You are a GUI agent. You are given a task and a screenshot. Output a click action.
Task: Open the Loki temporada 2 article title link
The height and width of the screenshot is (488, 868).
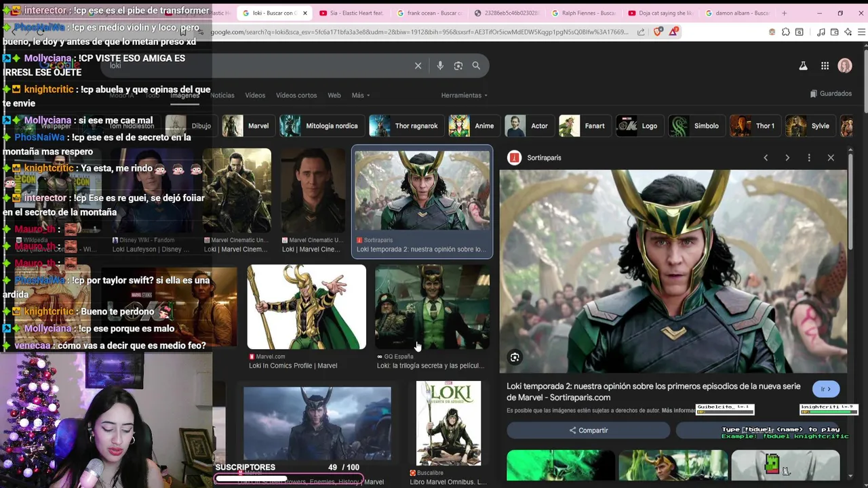coord(653,392)
